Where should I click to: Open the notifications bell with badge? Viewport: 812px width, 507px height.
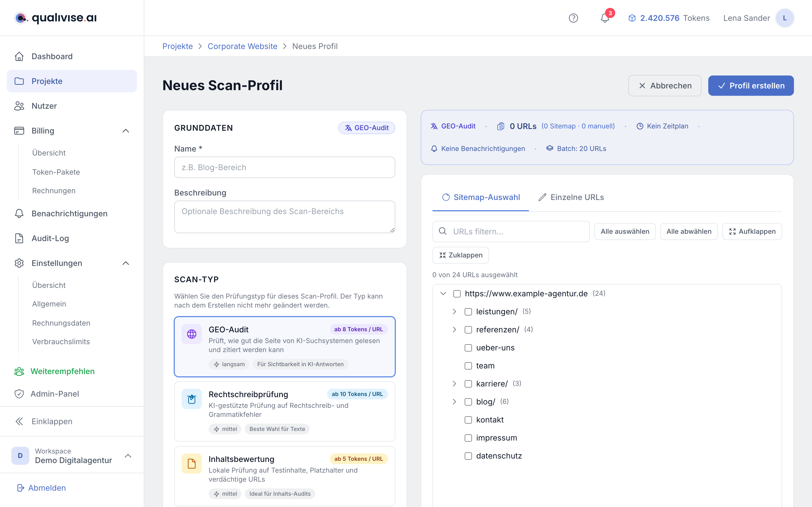tap(605, 17)
